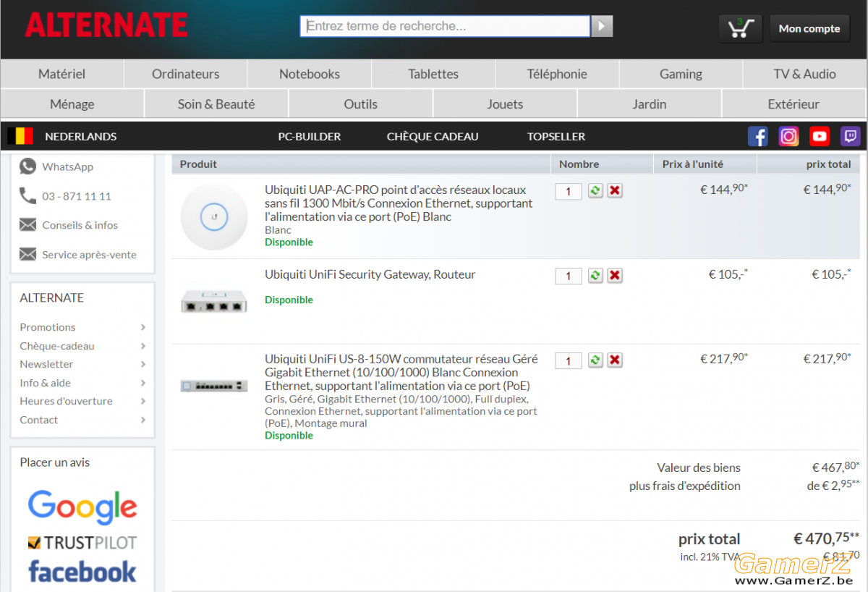Open the Security Gateway product thumbnail
Image resolution: width=868 pixels, height=592 pixels.
[214, 300]
